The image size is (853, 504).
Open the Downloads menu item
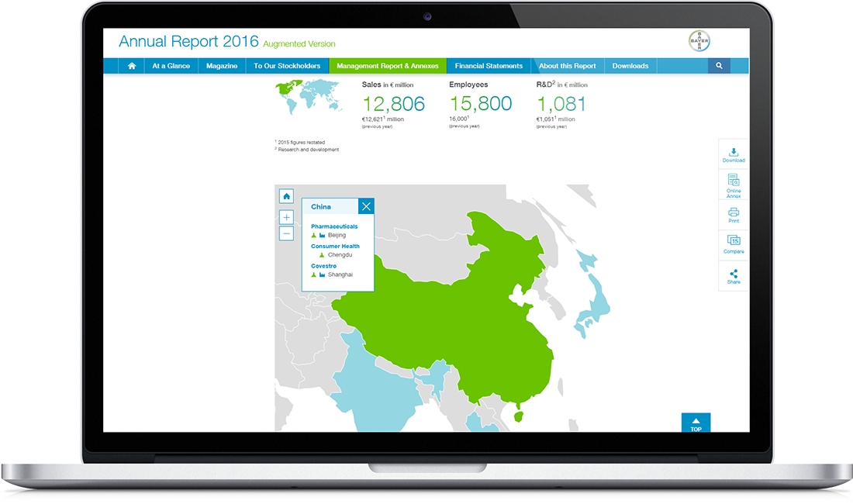(x=630, y=66)
